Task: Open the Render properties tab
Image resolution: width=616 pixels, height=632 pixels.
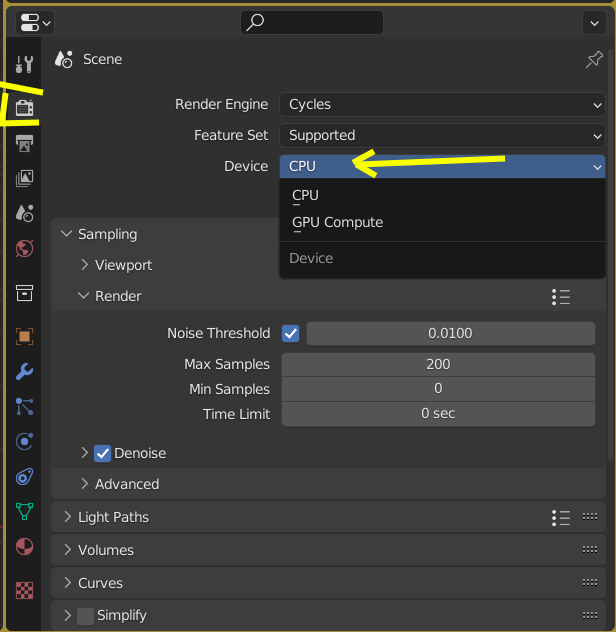Action: tap(25, 107)
